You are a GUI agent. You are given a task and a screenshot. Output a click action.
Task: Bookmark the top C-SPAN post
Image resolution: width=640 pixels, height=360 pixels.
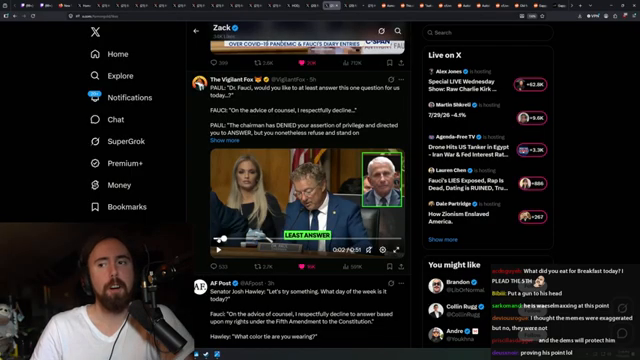[x=389, y=63]
